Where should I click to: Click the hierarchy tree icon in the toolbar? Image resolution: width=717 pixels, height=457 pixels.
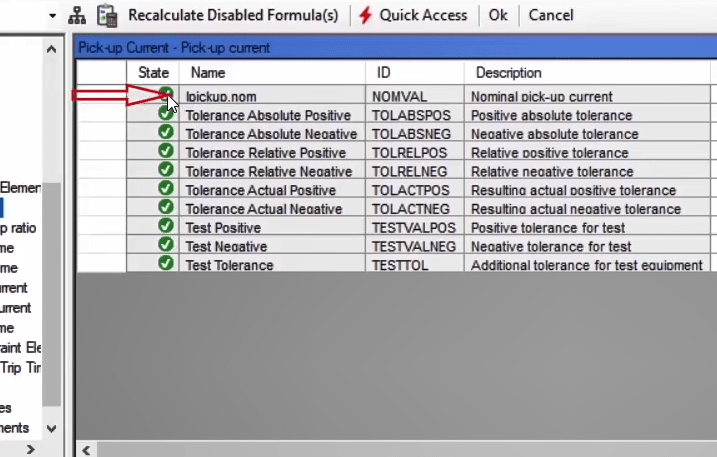click(x=77, y=15)
